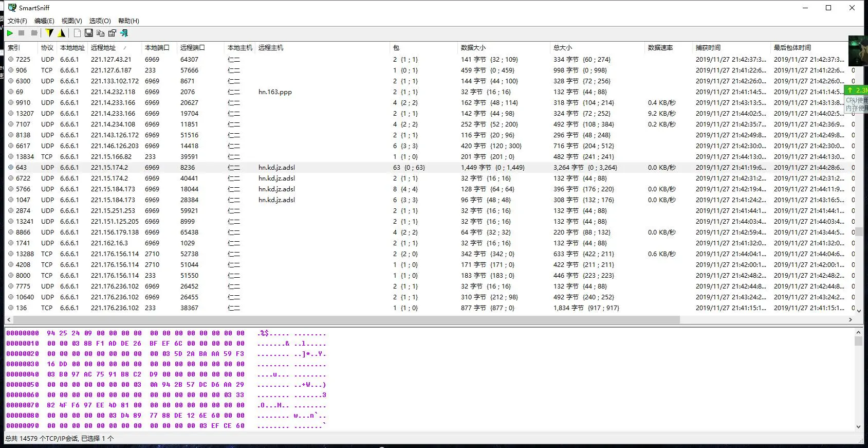Sort by the 包 column header
Screen dimensions: 868x448
(x=423, y=47)
